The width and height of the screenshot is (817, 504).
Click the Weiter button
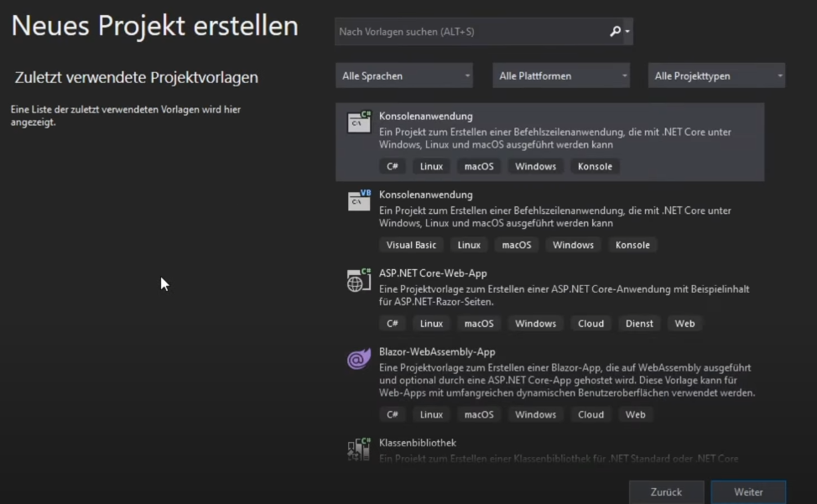pyautogui.click(x=747, y=491)
